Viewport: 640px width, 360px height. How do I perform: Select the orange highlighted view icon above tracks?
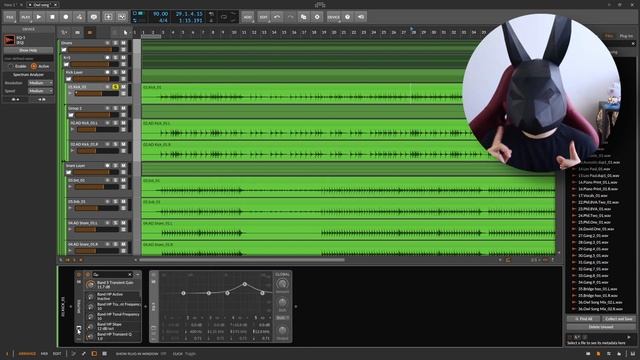(x=90, y=32)
